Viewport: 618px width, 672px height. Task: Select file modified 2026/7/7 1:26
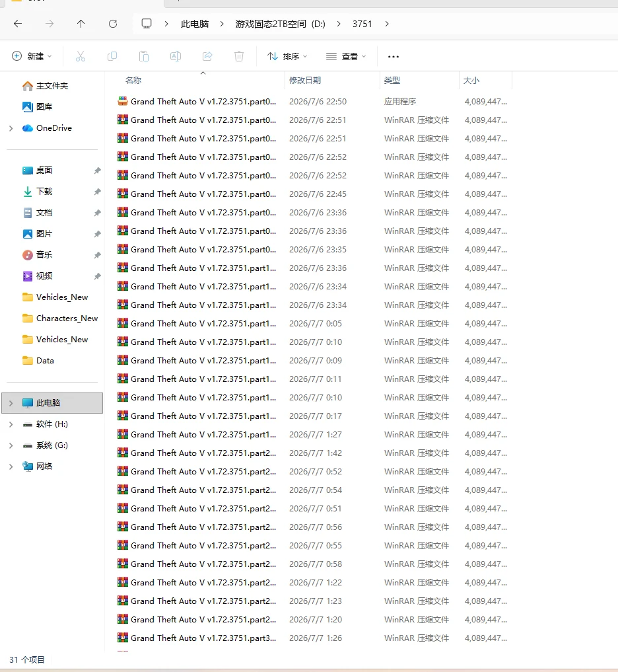pyautogui.click(x=313, y=638)
